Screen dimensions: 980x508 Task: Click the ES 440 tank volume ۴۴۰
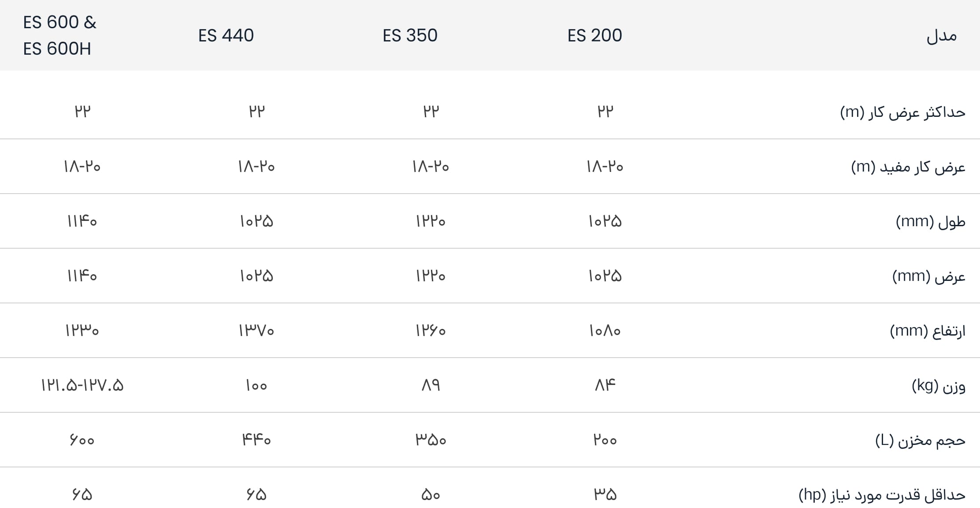click(x=256, y=440)
